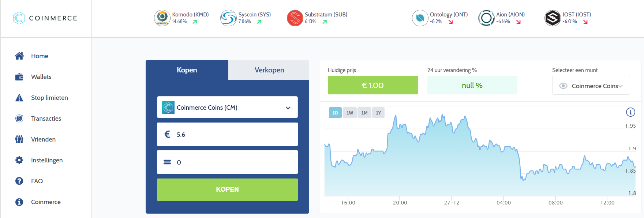Image resolution: width=644 pixels, height=218 pixels.
Task: Focus the euro amount field showing 5.6
Action: click(x=227, y=134)
